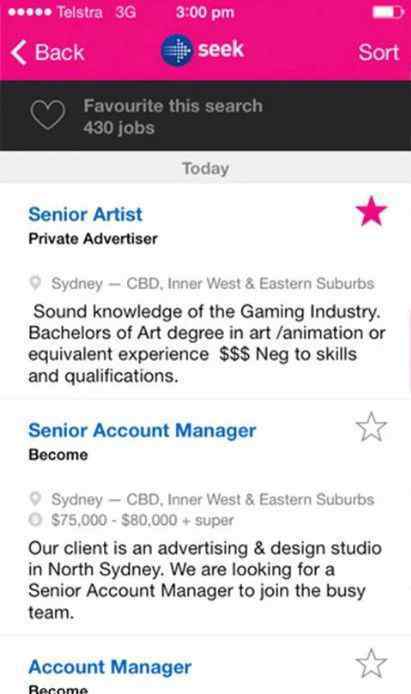Tap the battery indicator in status bar
This screenshot has width=411, height=694.
pos(388,12)
